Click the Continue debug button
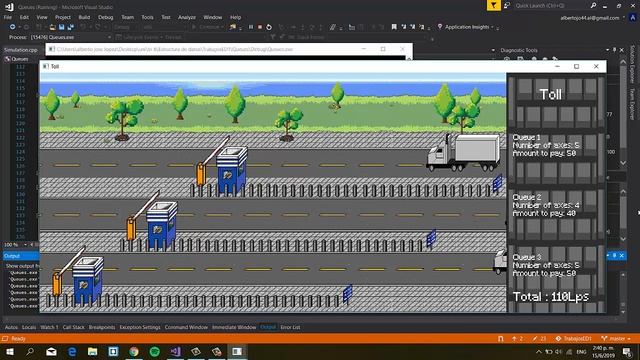 click(207, 27)
